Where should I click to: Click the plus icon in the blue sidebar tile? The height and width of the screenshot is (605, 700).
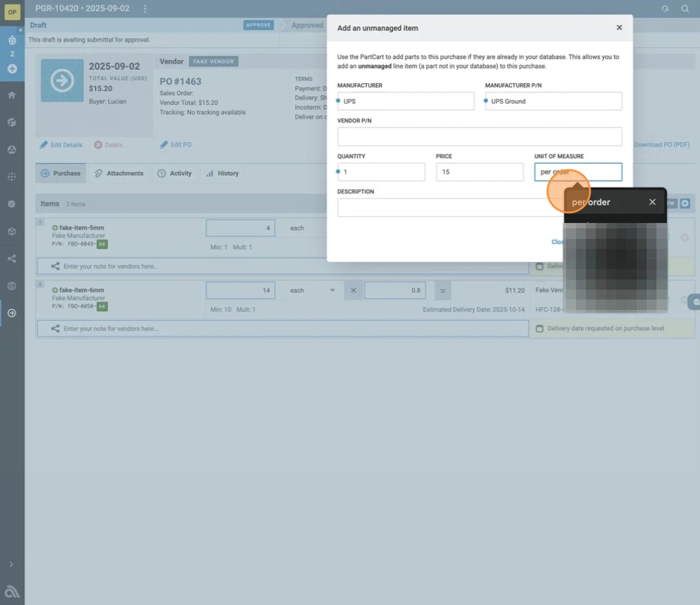(12, 69)
